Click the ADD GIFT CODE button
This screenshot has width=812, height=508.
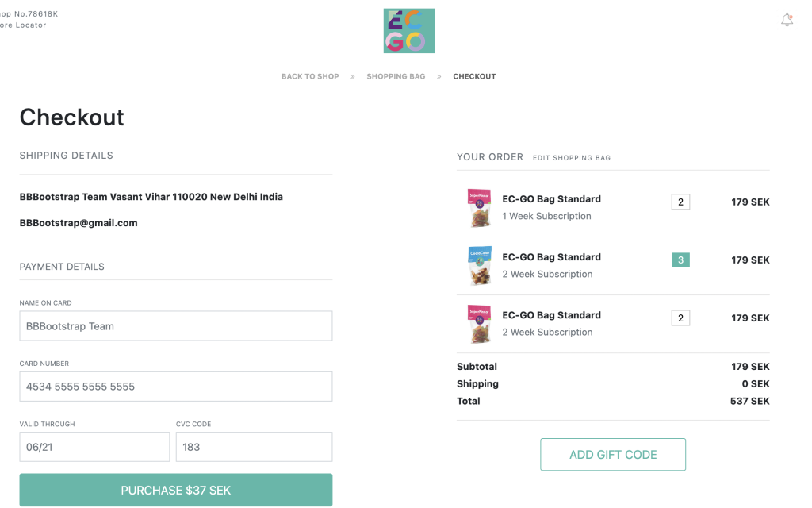point(612,454)
